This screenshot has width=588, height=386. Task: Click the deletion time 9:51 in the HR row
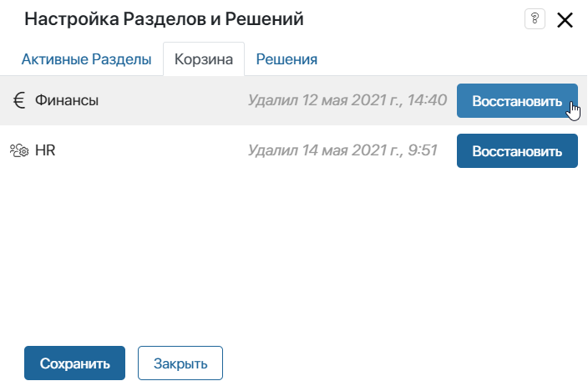(423, 150)
